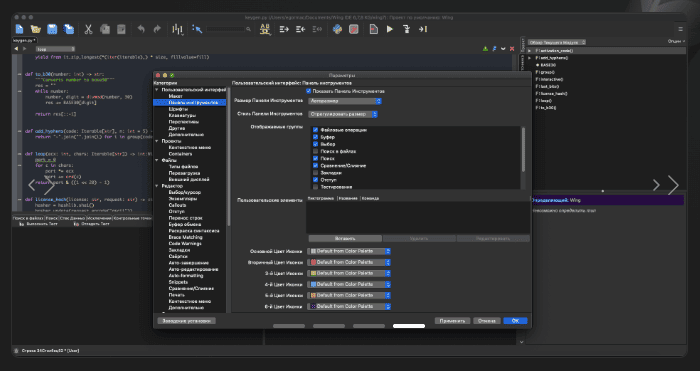Uncheck the Файловые операции group

[x=316, y=130]
